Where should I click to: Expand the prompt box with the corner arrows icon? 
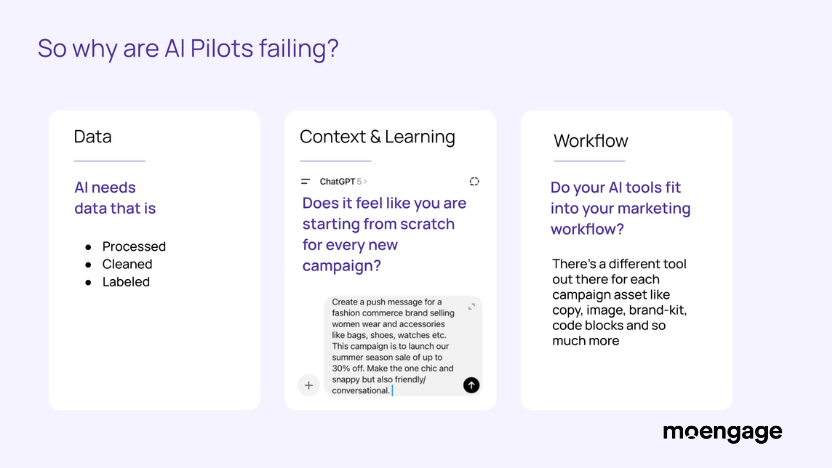pos(471,307)
